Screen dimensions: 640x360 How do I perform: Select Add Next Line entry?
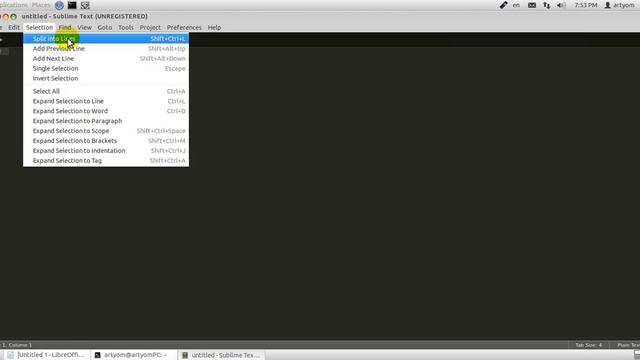[106, 58]
